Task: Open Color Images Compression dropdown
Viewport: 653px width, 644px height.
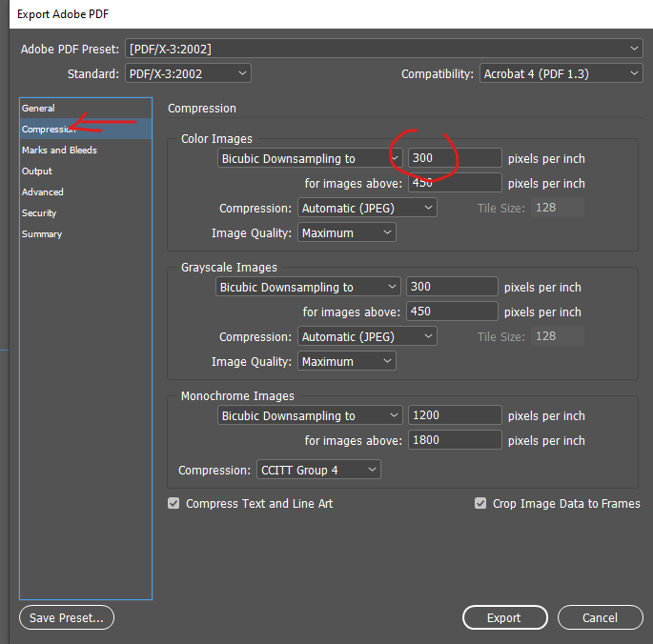Action: click(x=367, y=208)
